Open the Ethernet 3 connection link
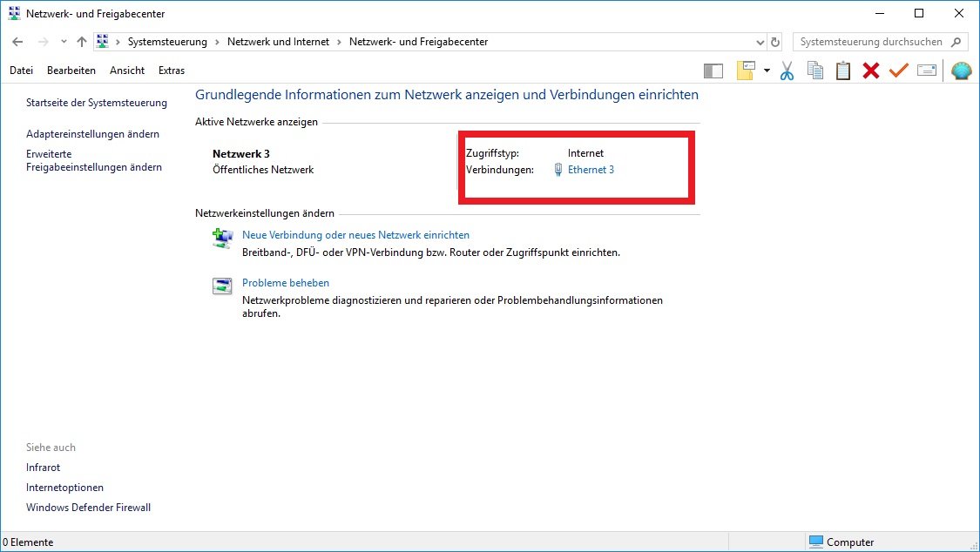This screenshot has width=980, height=552. click(x=591, y=169)
